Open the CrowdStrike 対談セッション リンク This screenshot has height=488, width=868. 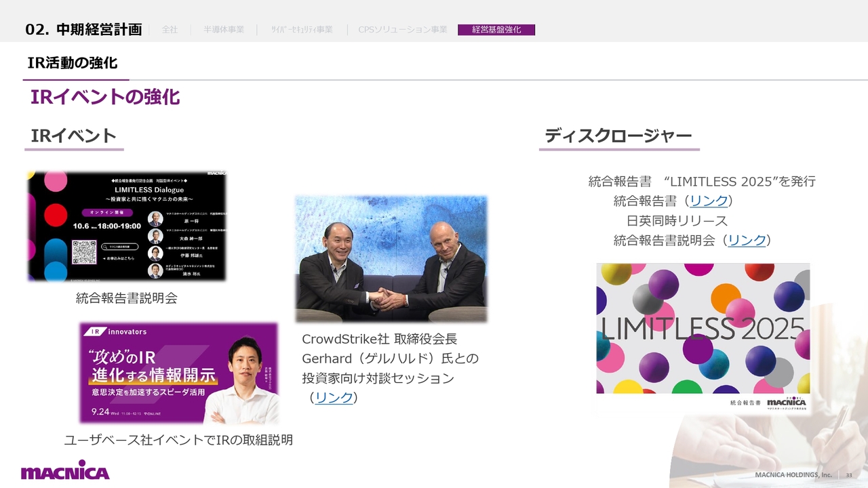334,398
